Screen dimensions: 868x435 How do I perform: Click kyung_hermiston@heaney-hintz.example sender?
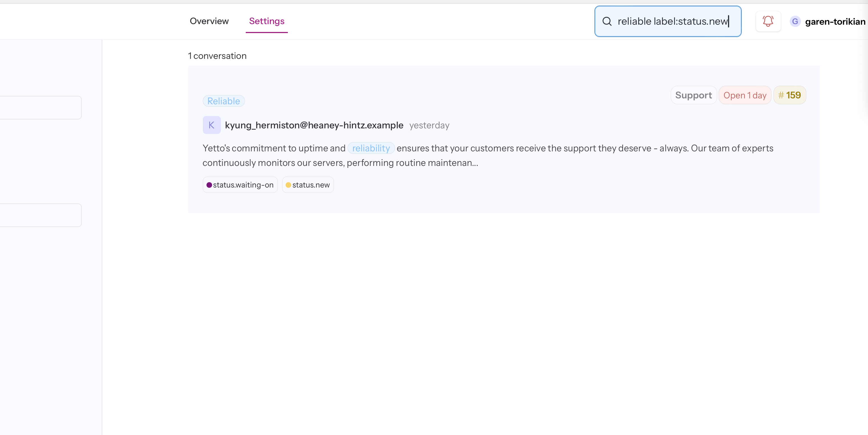click(x=314, y=125)
